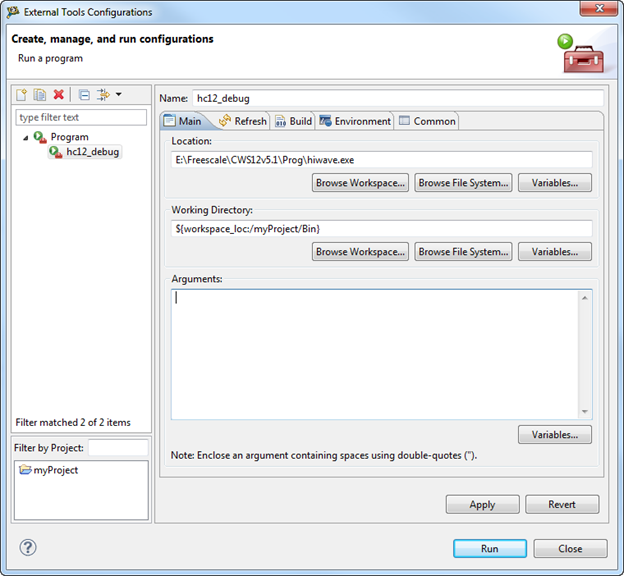Click the Name field containing hc12_debug
Viewport: 624px width, 576px height.
(x=398, y=98)
